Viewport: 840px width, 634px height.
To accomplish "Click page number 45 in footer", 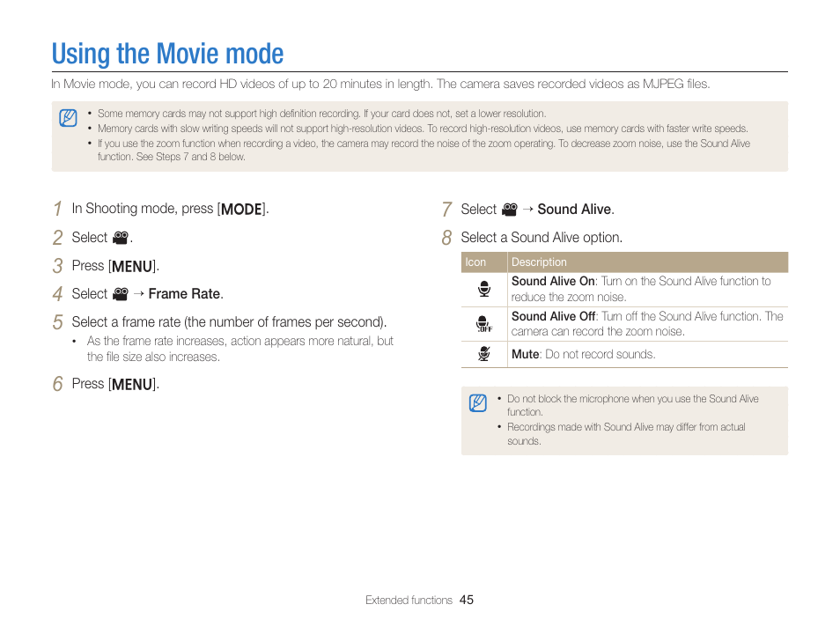I will point(467,601).
